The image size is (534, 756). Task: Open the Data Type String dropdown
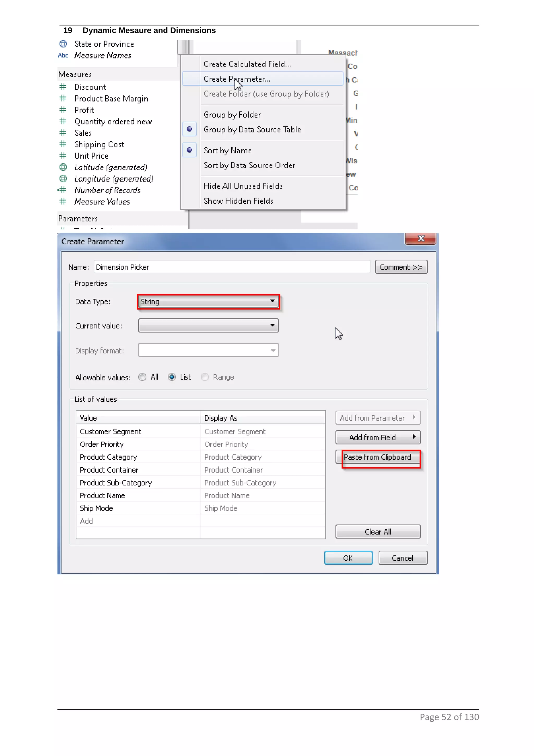click(208, 302)
